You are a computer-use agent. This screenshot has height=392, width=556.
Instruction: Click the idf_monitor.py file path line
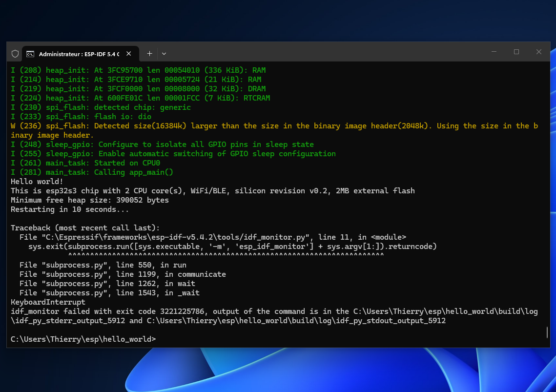point(213,237)
